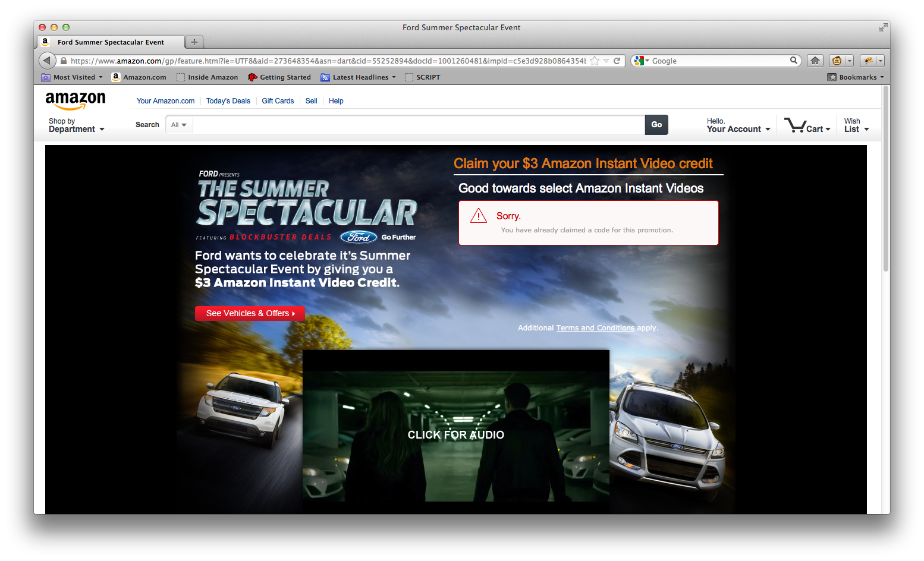Expand Your Account dropdown

[x=738, y=125]
